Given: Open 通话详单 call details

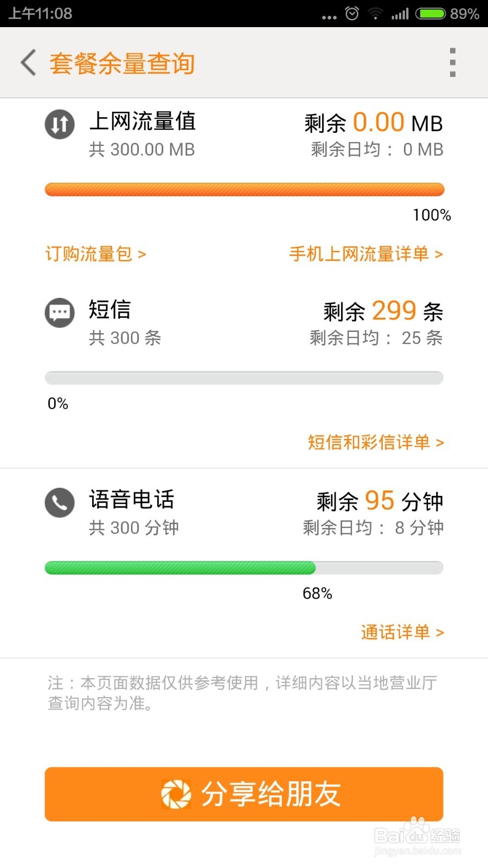Looking at the screenshot, I should 402,632.
